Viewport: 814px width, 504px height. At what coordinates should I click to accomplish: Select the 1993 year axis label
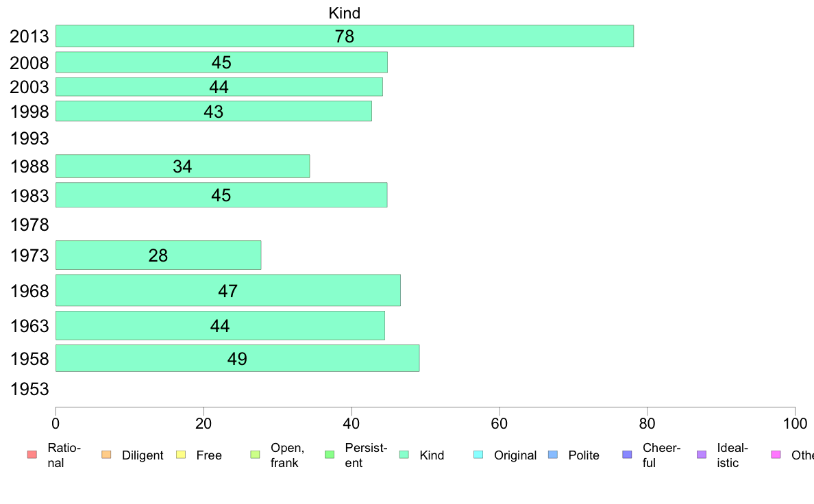tap(29, 138)
